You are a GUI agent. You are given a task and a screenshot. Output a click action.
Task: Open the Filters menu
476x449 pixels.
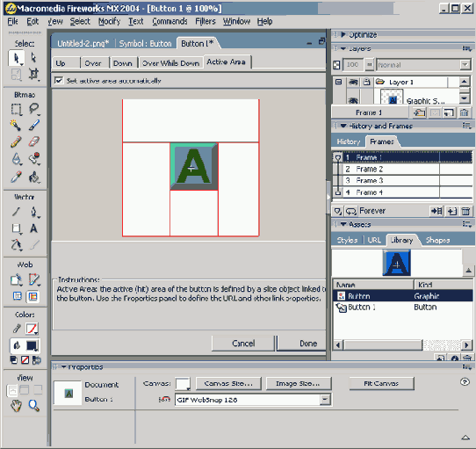click(206, 21)
